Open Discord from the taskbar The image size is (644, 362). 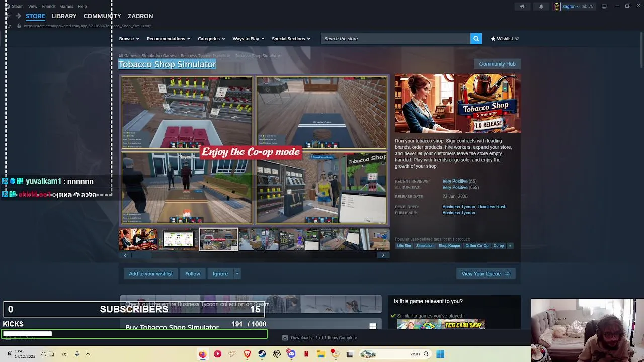click(x=291, y=354)
